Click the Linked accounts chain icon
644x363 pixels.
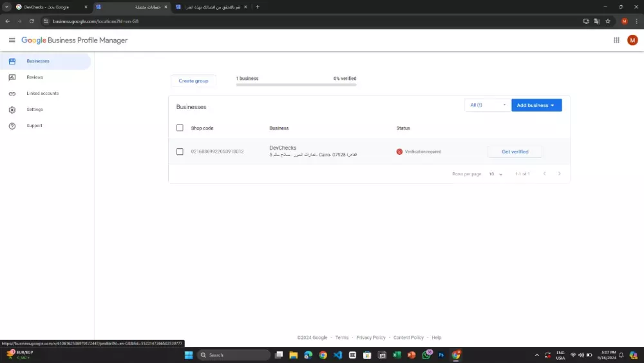tap(12, 93)
